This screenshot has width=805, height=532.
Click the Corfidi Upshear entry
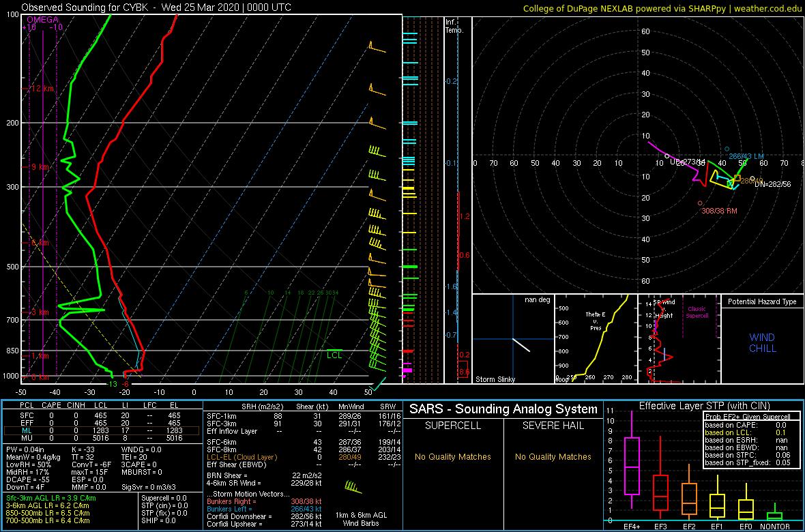coord(265,524)
